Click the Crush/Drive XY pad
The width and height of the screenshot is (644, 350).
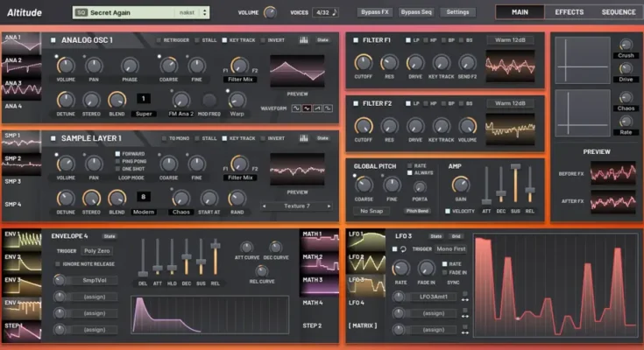(x=583, y=59)
